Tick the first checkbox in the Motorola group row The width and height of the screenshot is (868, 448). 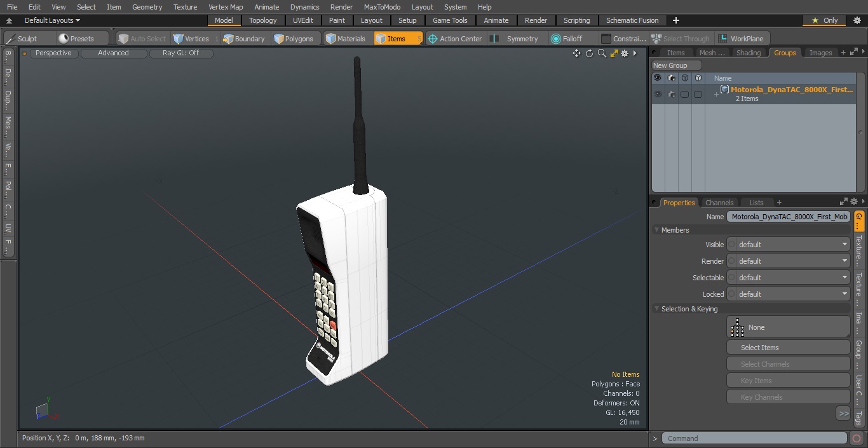pos(684,94)
